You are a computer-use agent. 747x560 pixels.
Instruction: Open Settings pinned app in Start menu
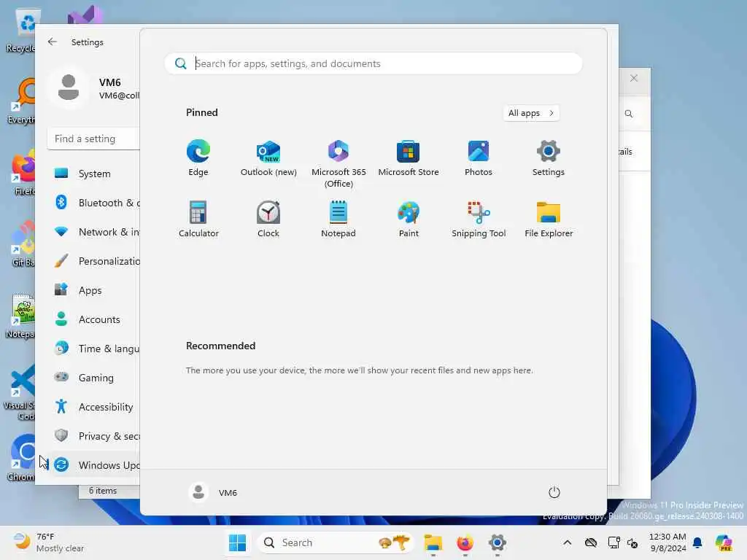549,158
